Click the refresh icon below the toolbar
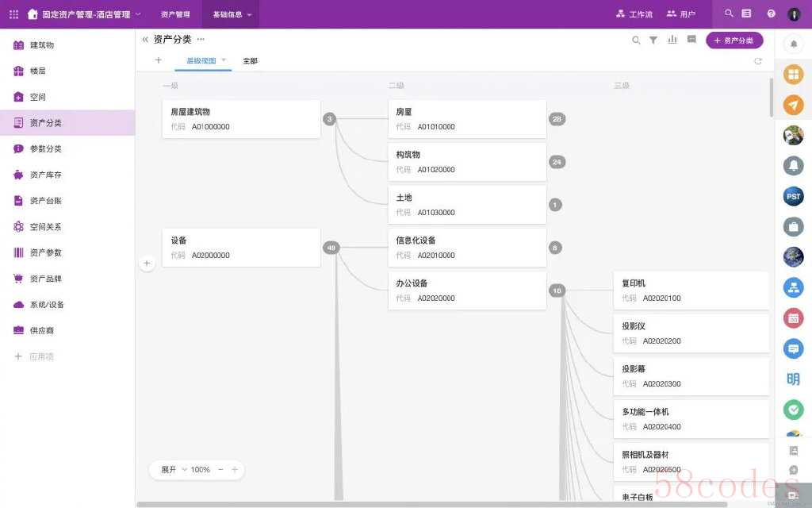812x508 pixels. [758, 61]
